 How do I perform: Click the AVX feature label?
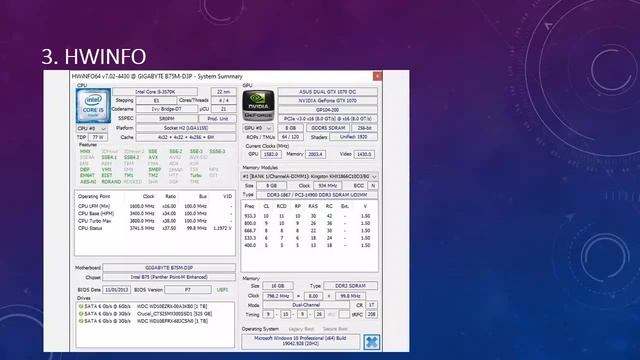[153, 157]
